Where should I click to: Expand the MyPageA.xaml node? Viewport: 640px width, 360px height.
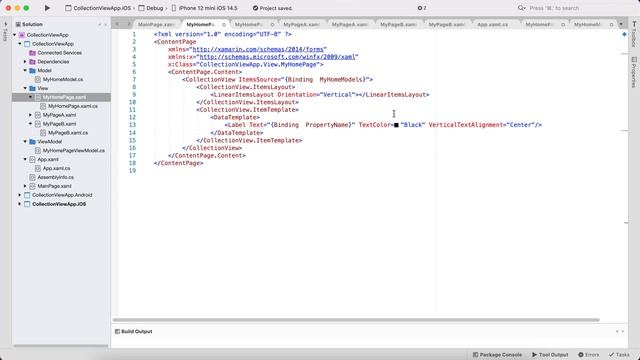pyautogui.click(x=31, y=115)
